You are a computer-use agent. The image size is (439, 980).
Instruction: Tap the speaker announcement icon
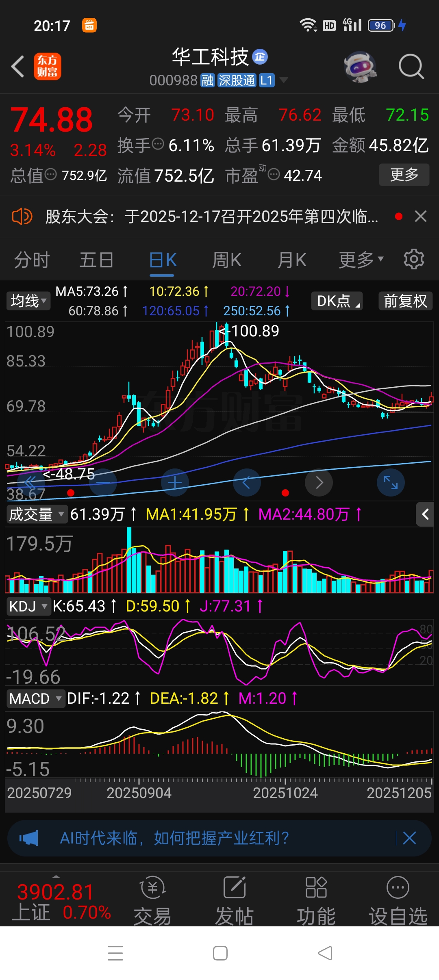22,217
